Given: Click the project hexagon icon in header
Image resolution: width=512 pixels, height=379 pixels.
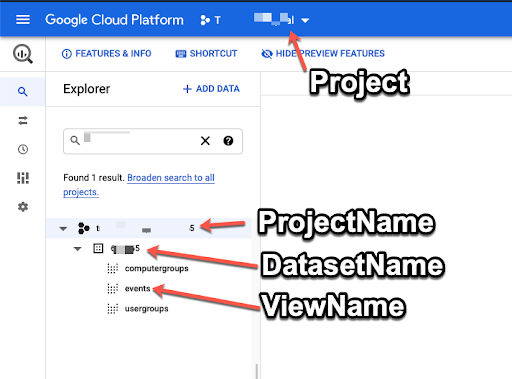Looking at the screenshot, I should (x=205, y=20).
